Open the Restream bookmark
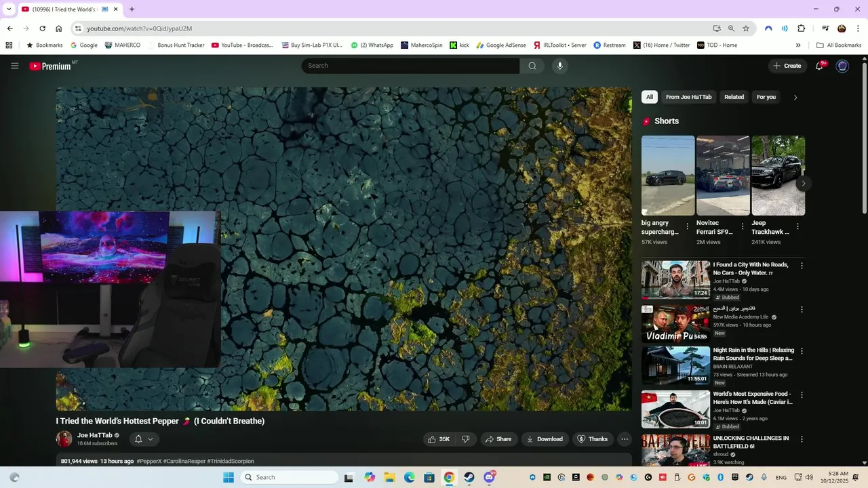This screenshot has width=868, height=488. (610, 45)
